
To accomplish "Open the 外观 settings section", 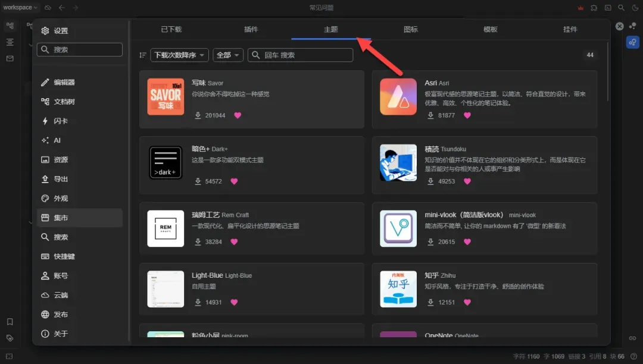I will 80,198.
